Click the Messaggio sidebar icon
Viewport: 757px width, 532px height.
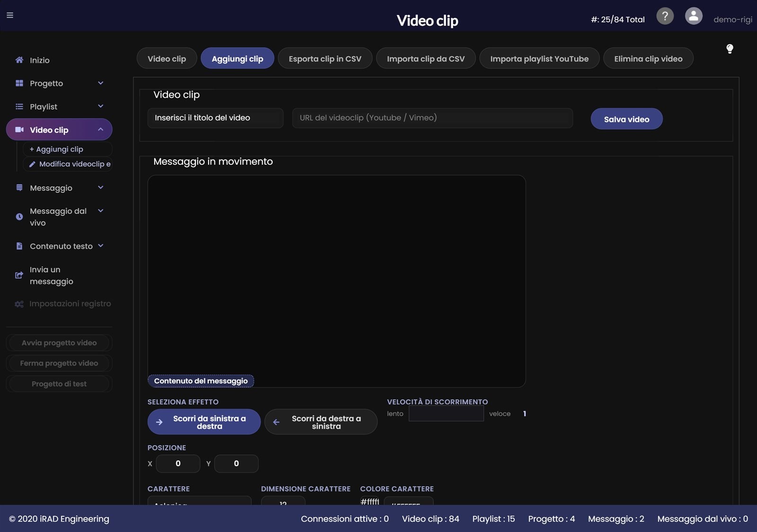pos(19,188)
